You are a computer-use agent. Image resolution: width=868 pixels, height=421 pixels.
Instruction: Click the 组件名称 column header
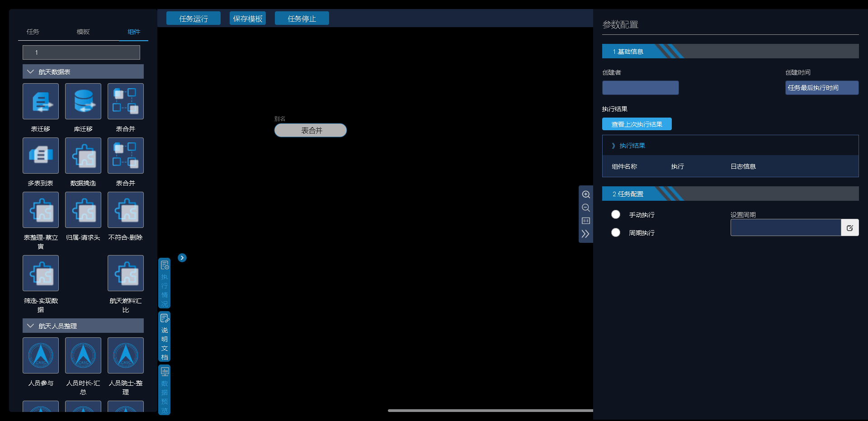click(x=624, y=166)
